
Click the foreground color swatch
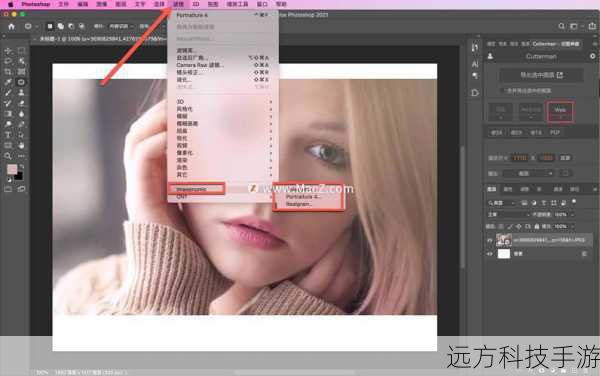(x=12, y=169)
